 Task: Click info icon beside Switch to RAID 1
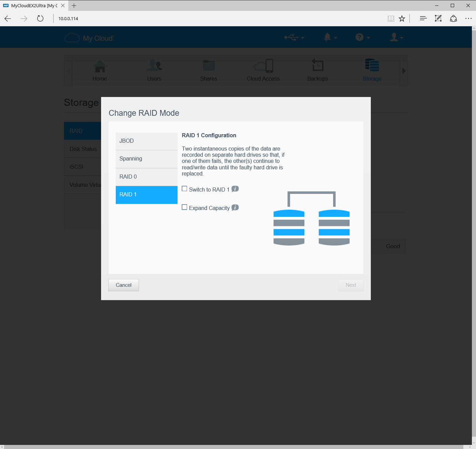(235, 189)
